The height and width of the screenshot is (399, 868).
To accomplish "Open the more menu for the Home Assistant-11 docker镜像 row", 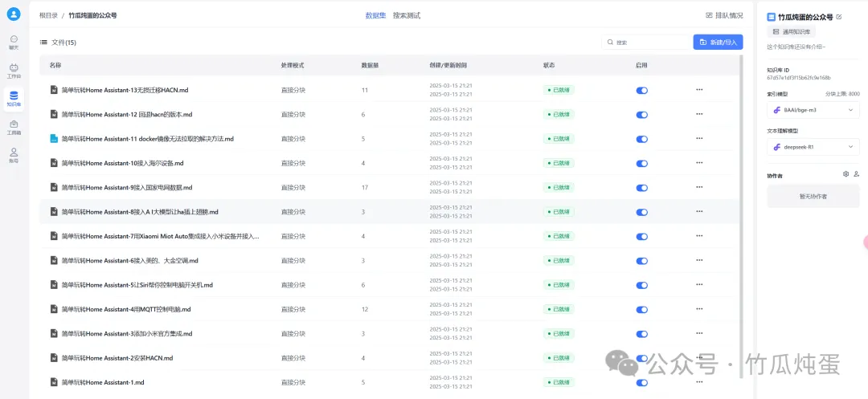I will click(x=699, y=138).
